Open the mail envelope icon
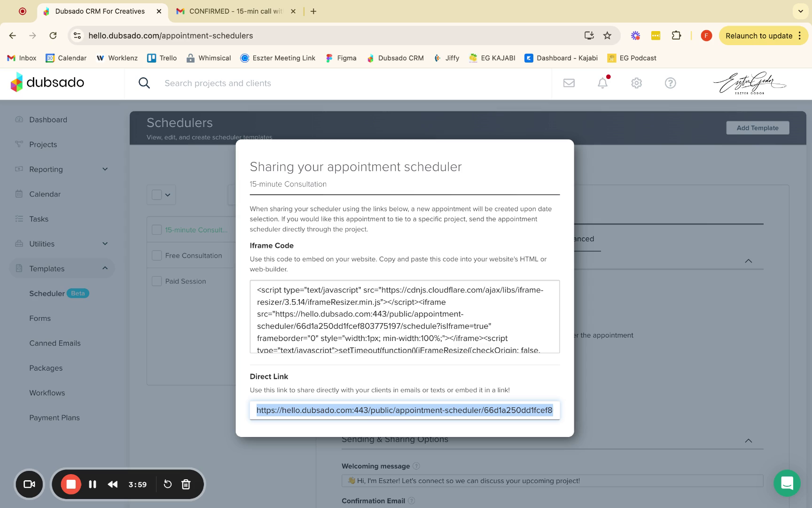 569,83
